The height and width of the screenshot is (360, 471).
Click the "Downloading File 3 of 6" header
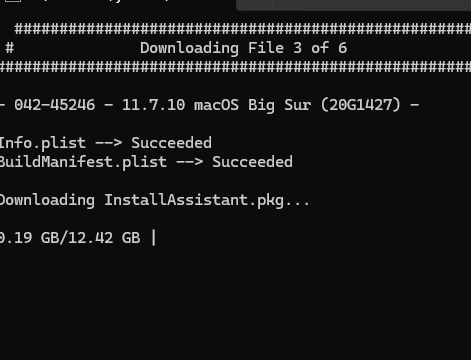[x=243, y=48]
